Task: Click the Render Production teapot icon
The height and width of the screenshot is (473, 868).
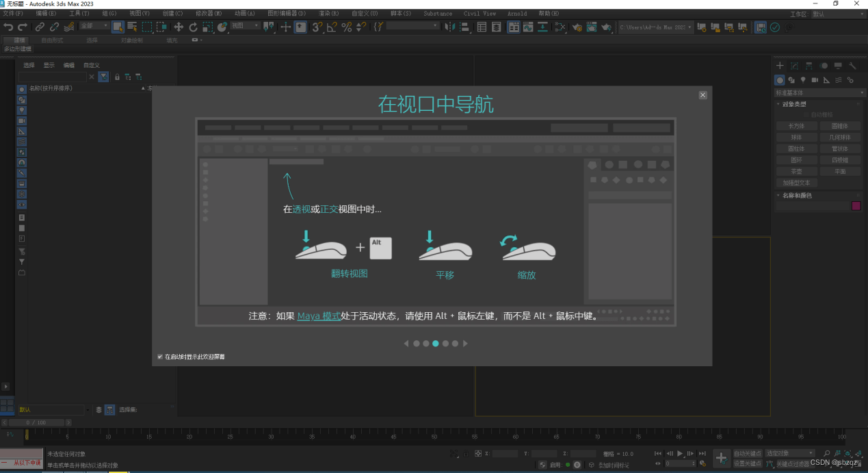Action: coord(607,27)
